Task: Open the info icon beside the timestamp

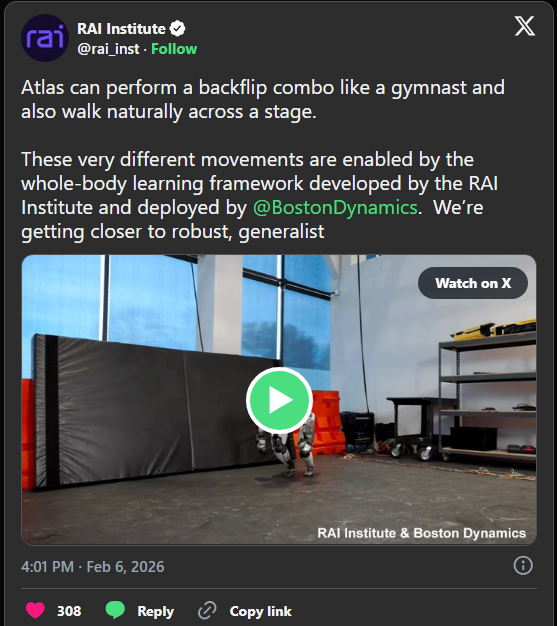Action: click(523, 566)
